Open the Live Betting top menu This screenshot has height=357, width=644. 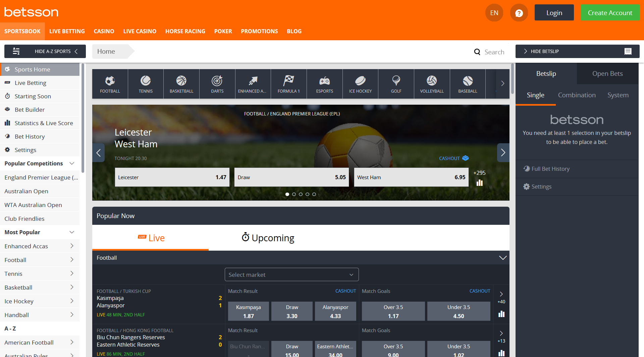[67, 31]
